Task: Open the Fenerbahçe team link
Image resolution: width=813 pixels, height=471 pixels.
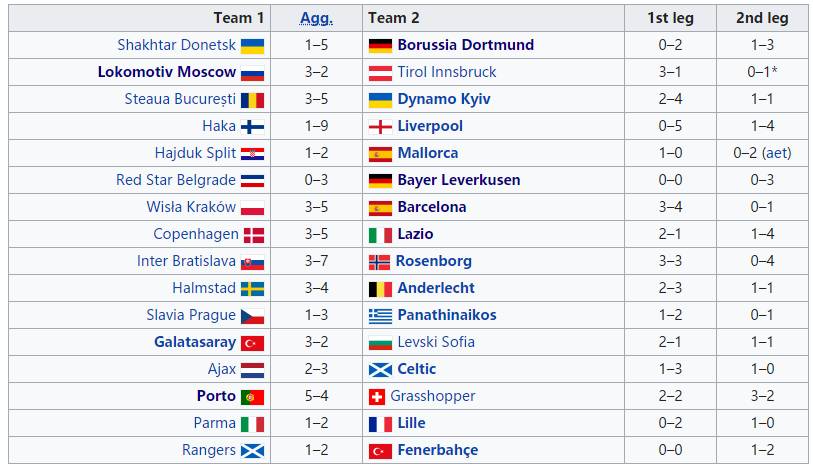Action: point(437,450)
